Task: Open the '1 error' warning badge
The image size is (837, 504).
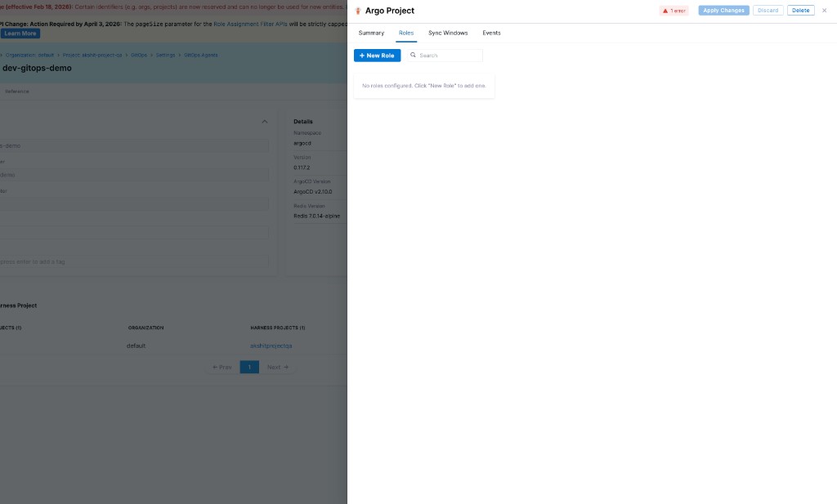Action: coord(674,11)
